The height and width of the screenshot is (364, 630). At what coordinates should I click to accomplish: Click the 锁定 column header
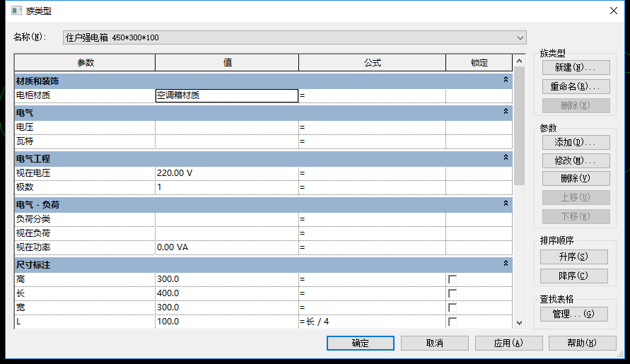[479, 63]
